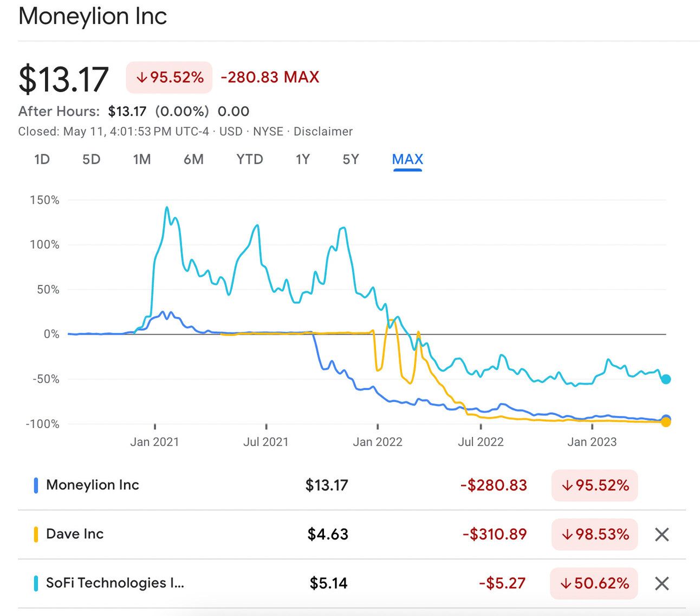
Task: Open the Dave Inc comparison row
Action: coord(352,534)
